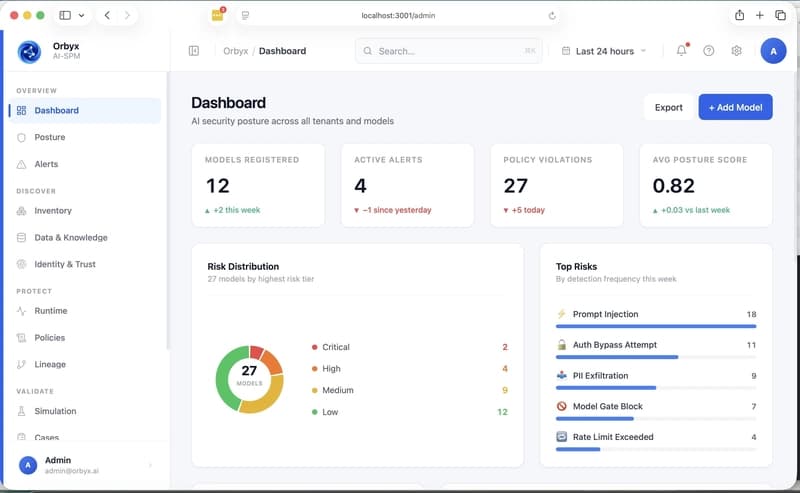The width and height of the screenshot is (800, 493).
Task: Click the Export button
Action: coord(668,107)
